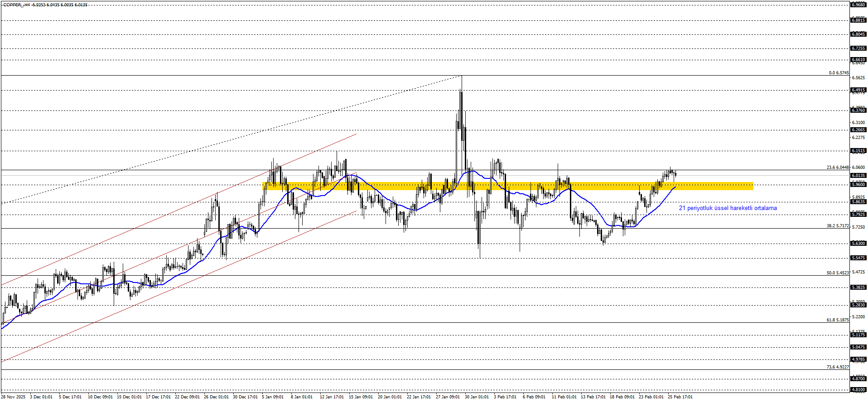Select the 23.6 6.0448 Fibonacci label
868x402 pixels.
pyautogui.click(x=837, y=167)
